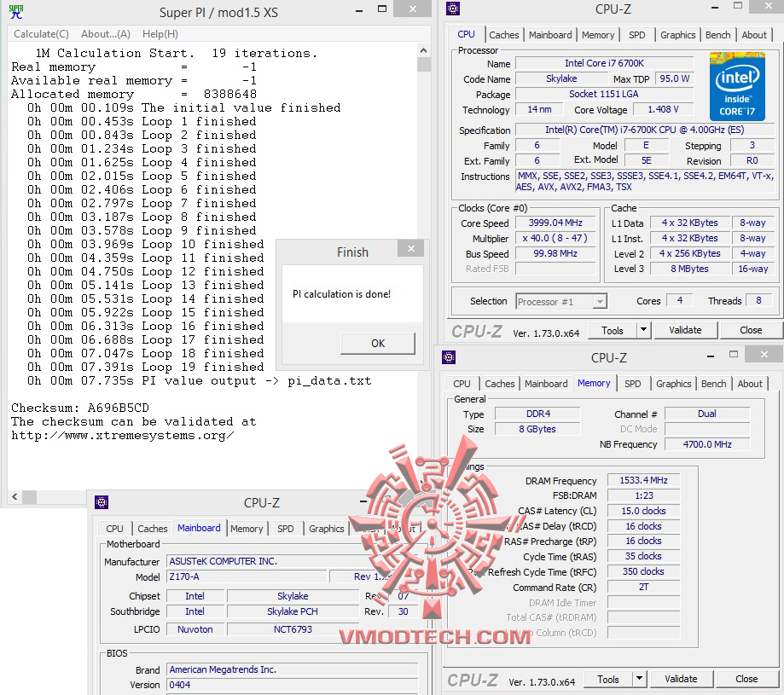
Task: Click the Multiplier x 40.0 (8 - 47) value
Action: click(555, 238)
